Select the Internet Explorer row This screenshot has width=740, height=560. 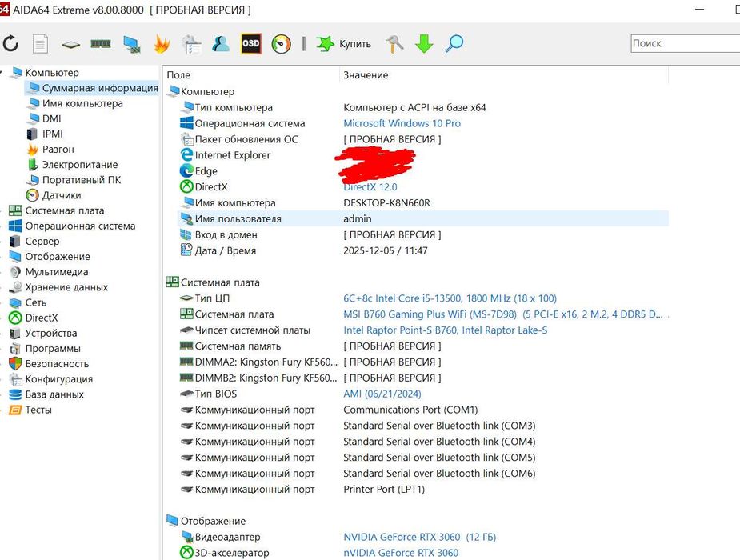coord(423,155)
